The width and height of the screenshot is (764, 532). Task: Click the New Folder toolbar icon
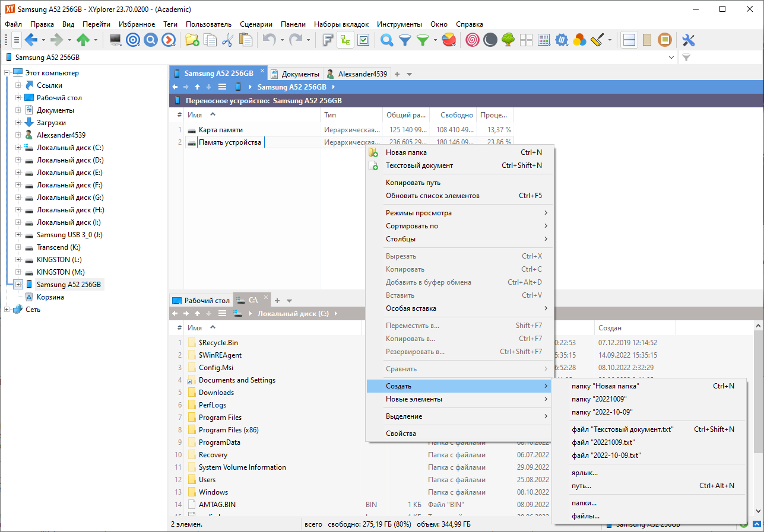(x=192, y=40)
